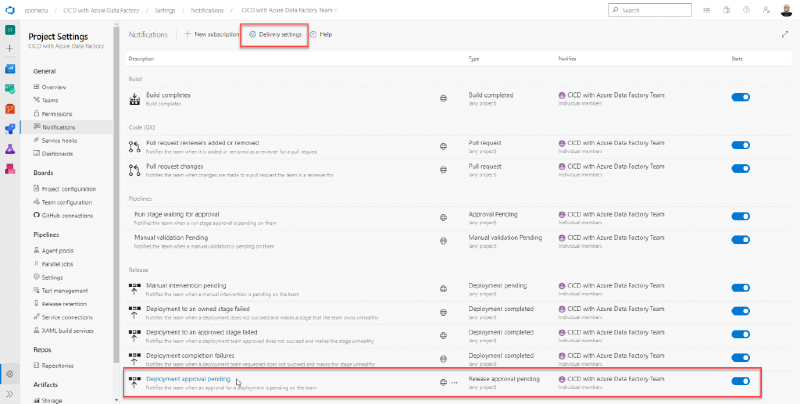The width and height of the screenshot is (800, 404).
Task: Open Test Plans flask icon
Action: (9, 149)
